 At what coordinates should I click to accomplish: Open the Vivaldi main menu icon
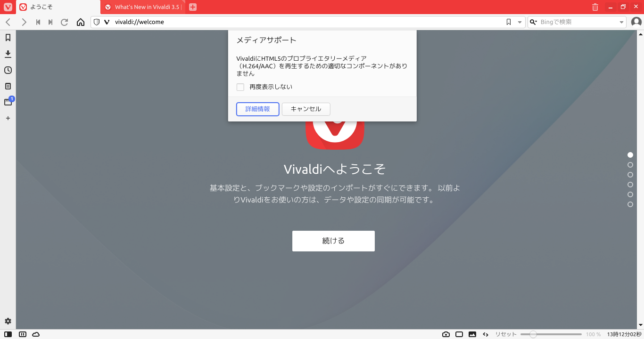tap(8, 7)
